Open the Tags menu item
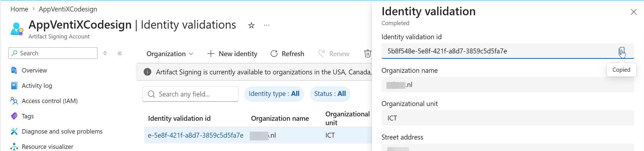 (x=28, y=116)
